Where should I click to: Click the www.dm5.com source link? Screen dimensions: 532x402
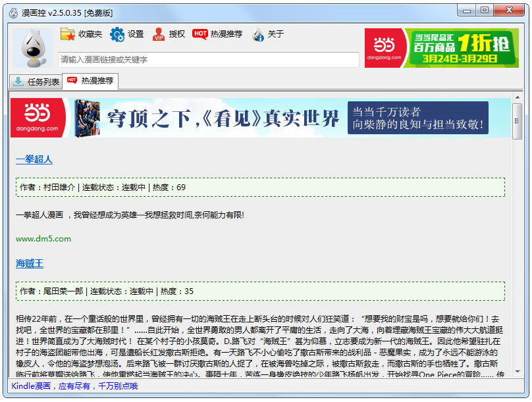point(43,239)
